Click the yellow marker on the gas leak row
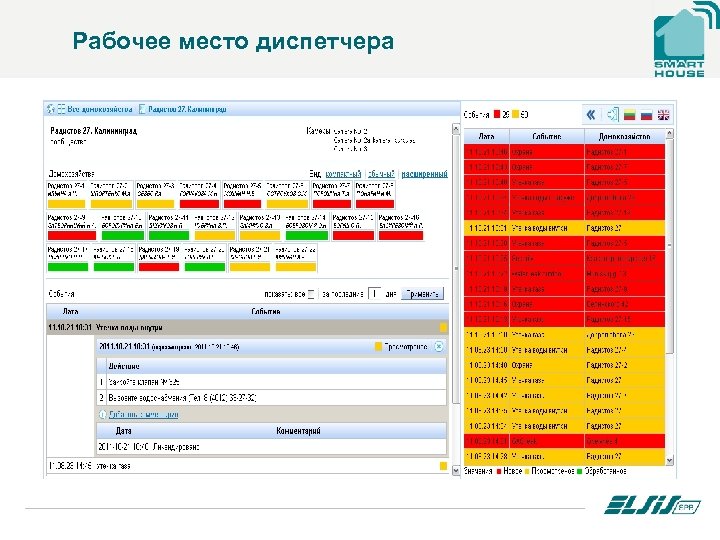Screen dimensions: 720x540 point(443,466)
